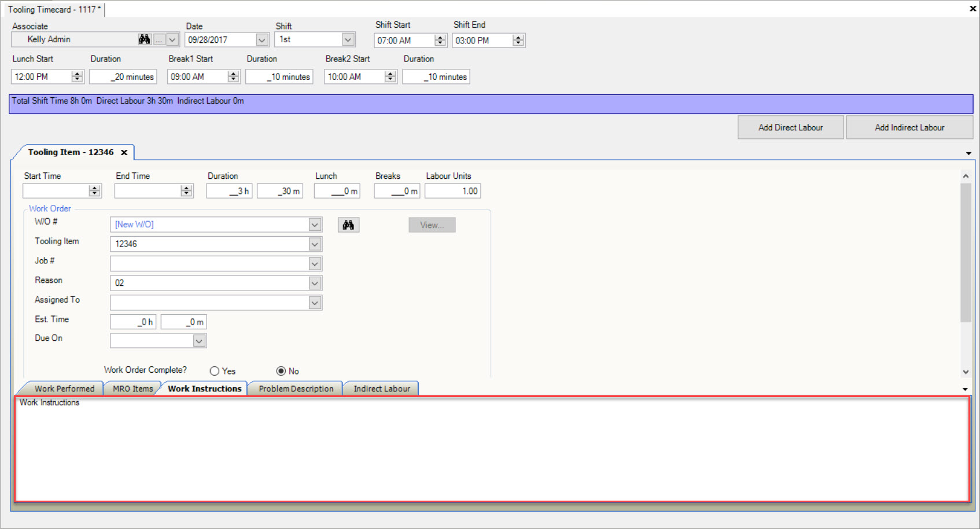Open the Associate dropdown arrow
The height and width of the screenshot is (529, 980).
click(x=172, y=40)
